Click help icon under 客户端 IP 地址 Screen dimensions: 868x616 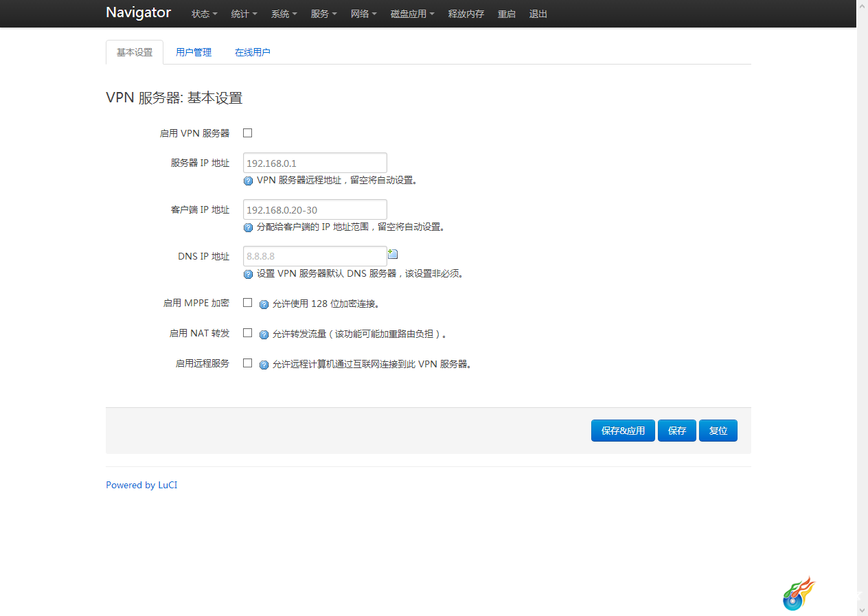pos(249,228)
